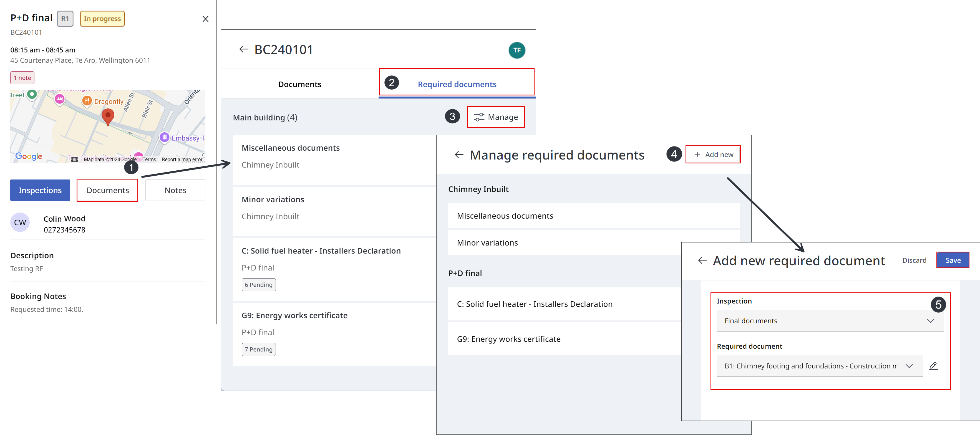Click the red location pin on map

pos(108,117)
